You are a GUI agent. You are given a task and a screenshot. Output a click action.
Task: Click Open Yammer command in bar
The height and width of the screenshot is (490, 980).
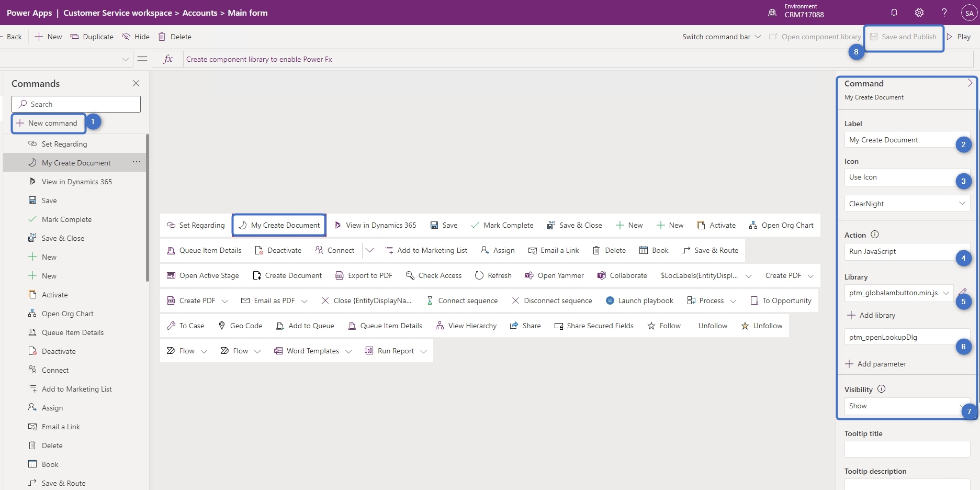[555, 275]
